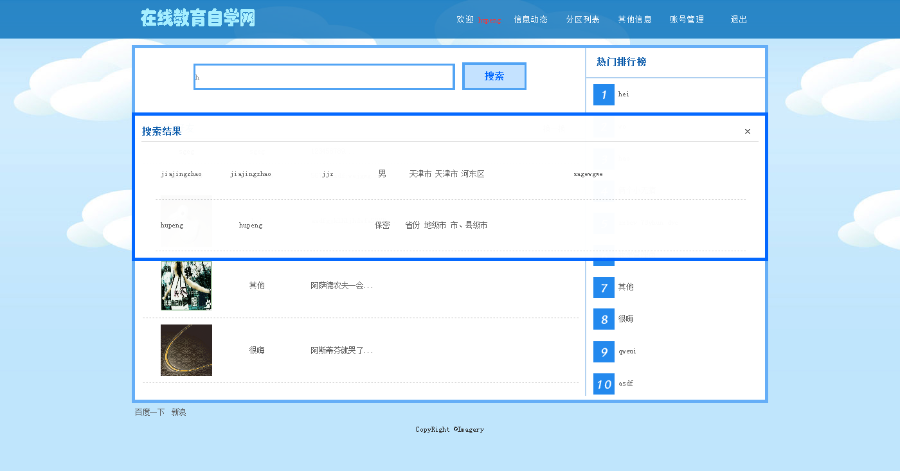Click the label beside the gold-arc thumbnail
Screen dimensions: 900x471
click(257, 350)
